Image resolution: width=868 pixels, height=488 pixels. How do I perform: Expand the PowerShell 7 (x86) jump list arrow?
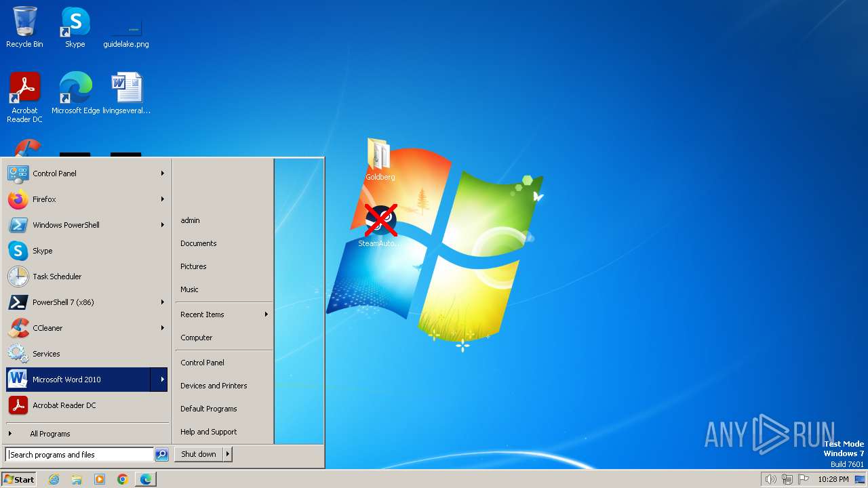point(163,302)
